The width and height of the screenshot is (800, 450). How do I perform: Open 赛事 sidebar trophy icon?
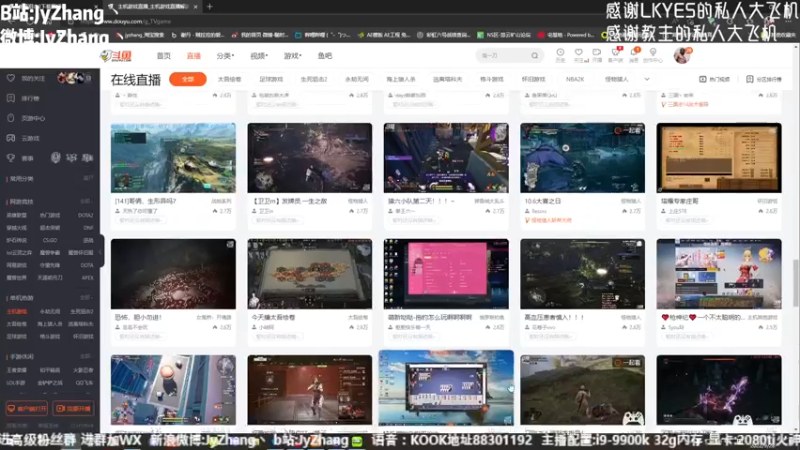(x=11, y=158)
